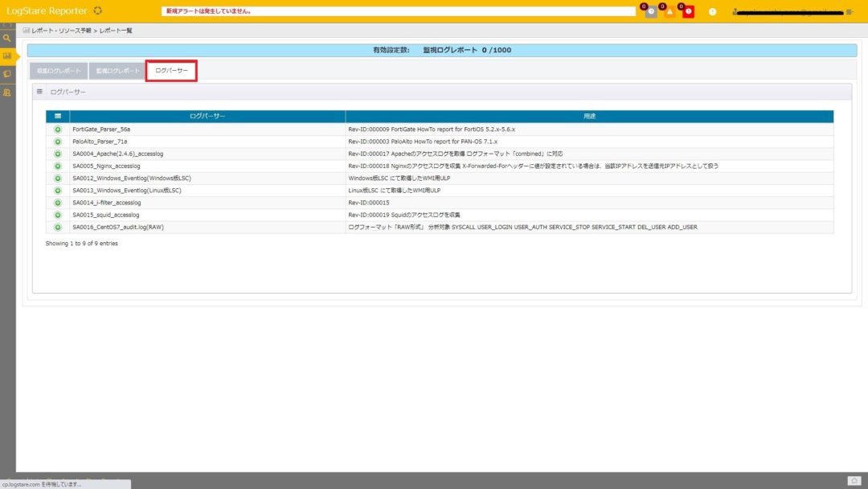Open the third sidebar icon below reports
Screen dimensions: 868x489
pos(7,74)
